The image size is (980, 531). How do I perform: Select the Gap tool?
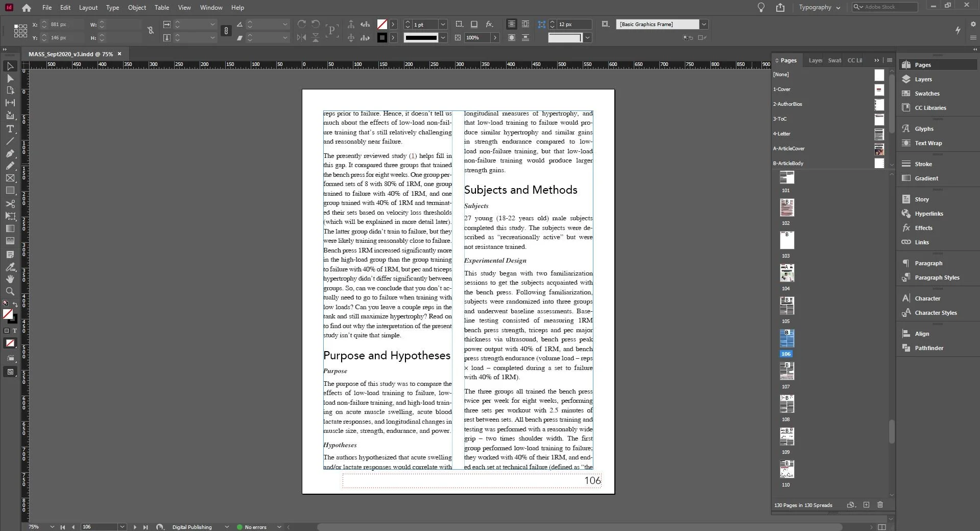(x=10, y=103)
